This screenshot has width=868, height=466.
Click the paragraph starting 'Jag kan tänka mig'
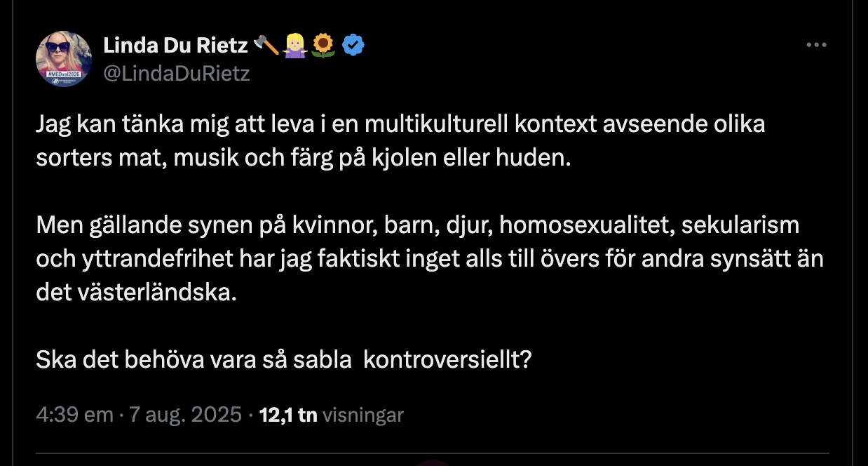tap(400, 141)
